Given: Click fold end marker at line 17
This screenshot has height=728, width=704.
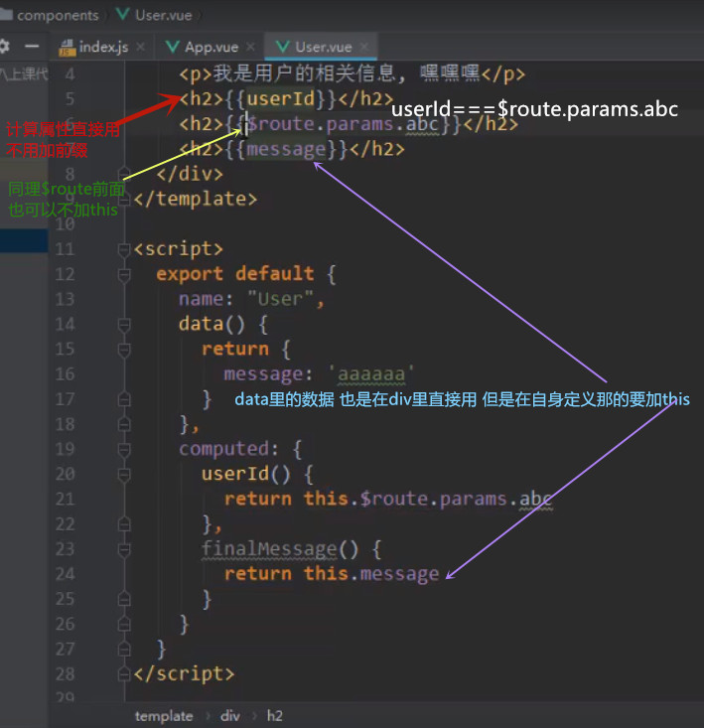Looking at the screenshot, I should coord(124,399).
